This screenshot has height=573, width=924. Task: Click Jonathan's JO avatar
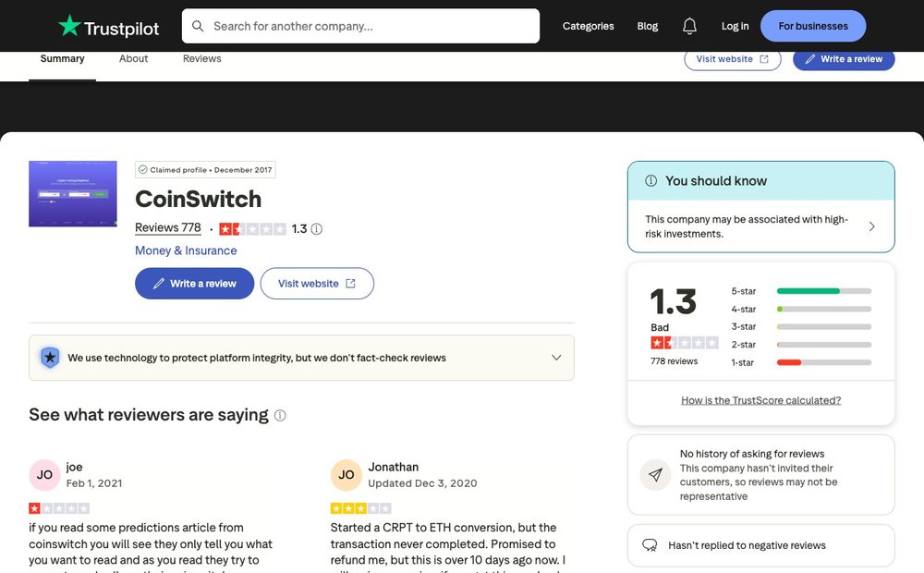pyautogui.click(x=346, y=475)
